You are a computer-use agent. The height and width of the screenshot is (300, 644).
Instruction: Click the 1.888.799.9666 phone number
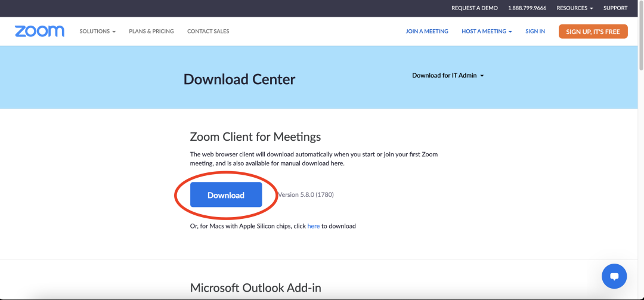[527, 8]
